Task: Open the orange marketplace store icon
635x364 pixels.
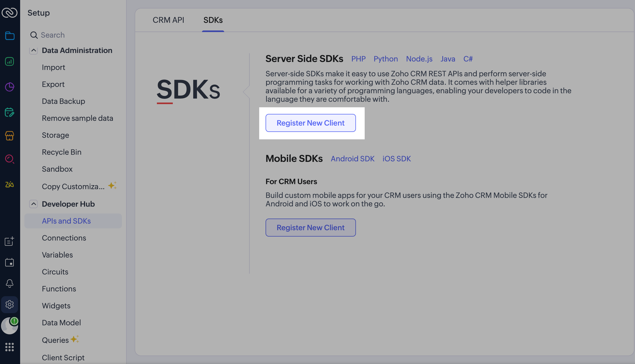Action: pos(10,136)
